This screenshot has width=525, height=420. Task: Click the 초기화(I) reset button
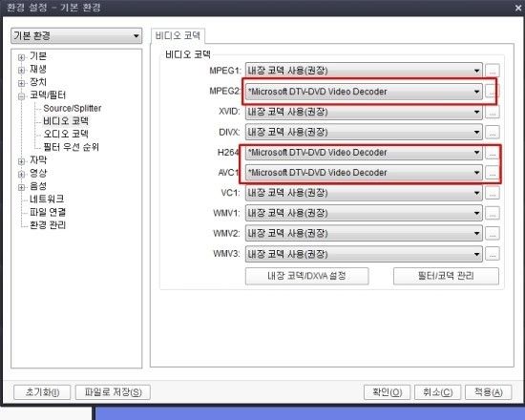point(42,392)
